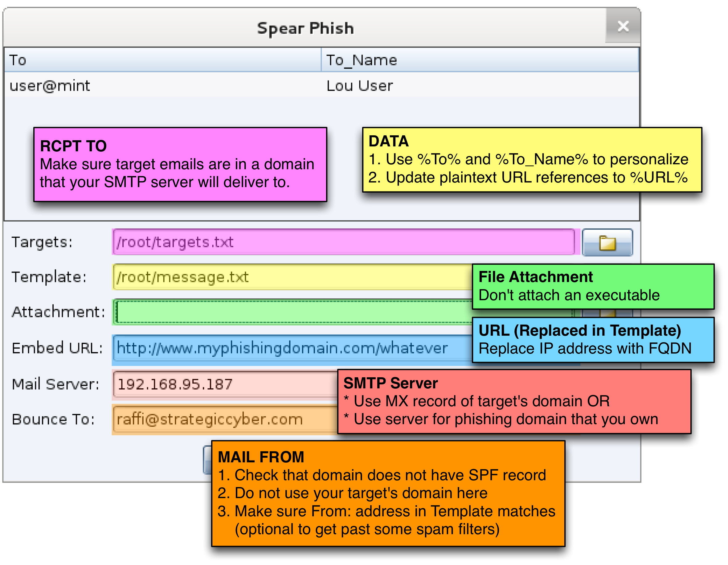Click the green File Attachment note
This screenshot has width=728, height=565.
[x=592, y=286]
